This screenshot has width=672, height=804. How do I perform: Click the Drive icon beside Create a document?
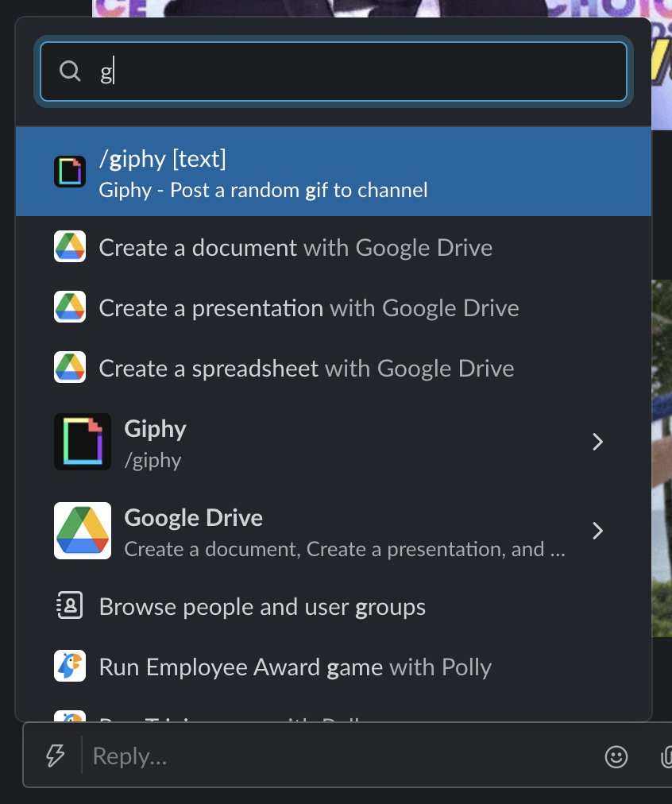[x=70, y=246]
